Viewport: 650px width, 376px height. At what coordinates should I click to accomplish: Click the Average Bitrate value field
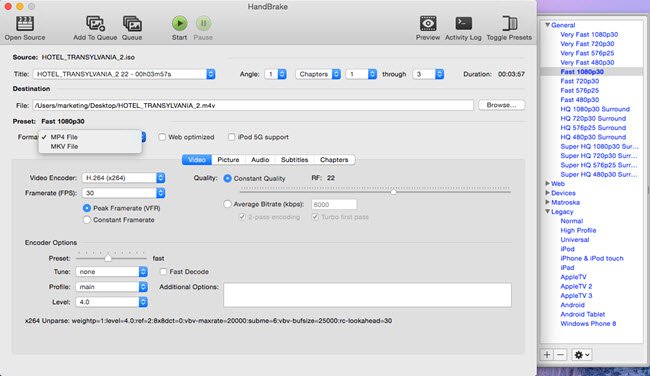click(334, 204)
